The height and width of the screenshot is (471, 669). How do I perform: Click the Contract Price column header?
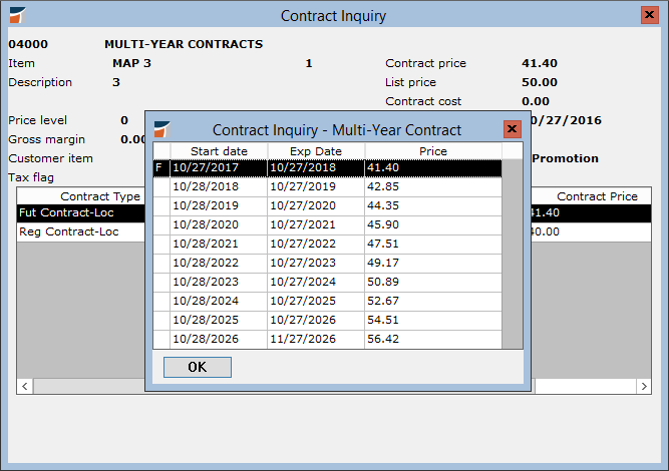point(596,196)
